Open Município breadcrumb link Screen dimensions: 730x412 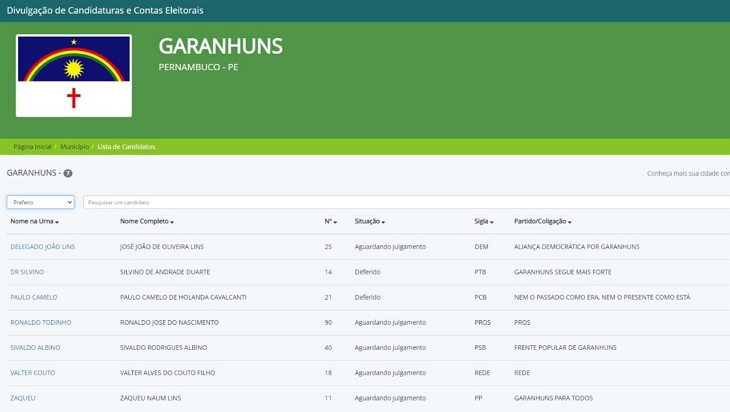point(74,147)
